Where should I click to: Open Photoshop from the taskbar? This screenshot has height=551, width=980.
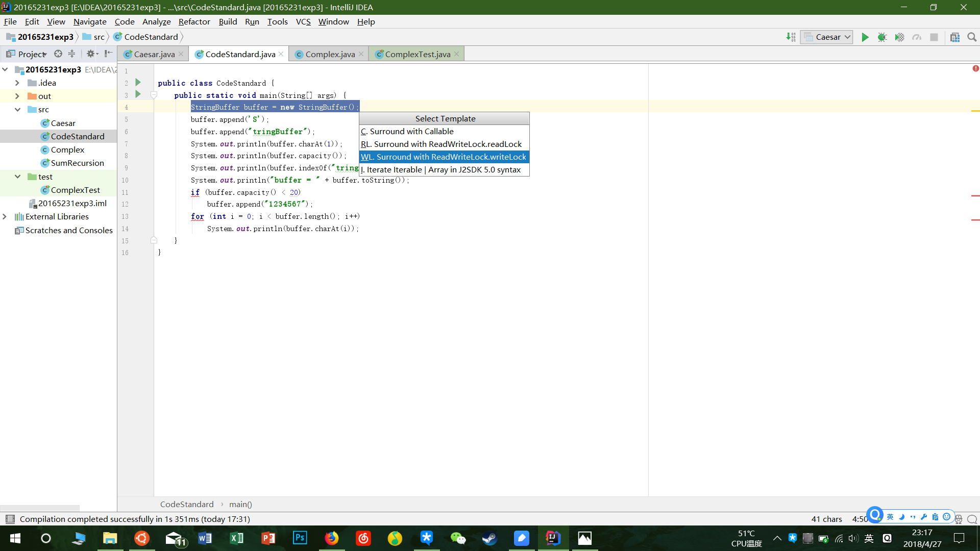(x=300, y=538)
